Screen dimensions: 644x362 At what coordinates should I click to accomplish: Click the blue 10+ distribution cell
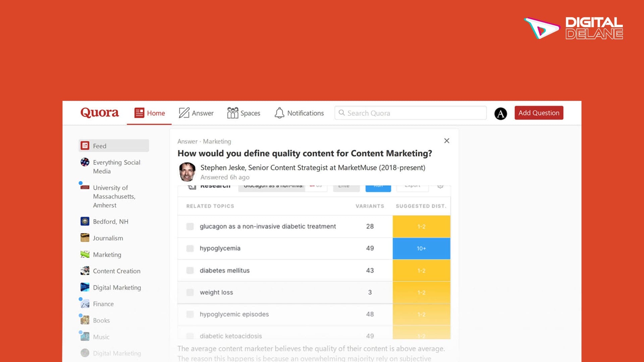pos(421,248)
